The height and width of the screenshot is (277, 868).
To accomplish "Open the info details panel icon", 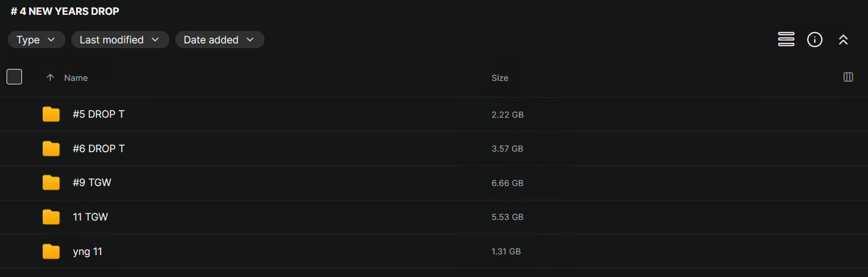I will point(814,40).
